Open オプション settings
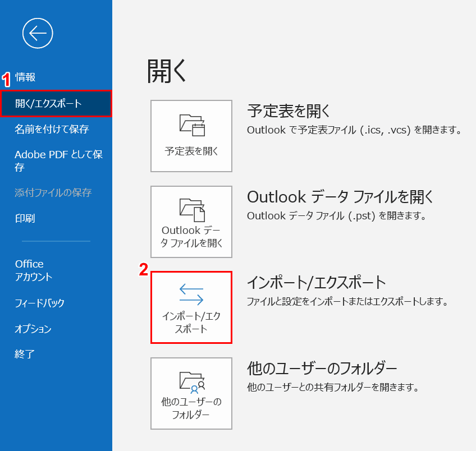This screenshot has height=451, width=476. [33, 329]
